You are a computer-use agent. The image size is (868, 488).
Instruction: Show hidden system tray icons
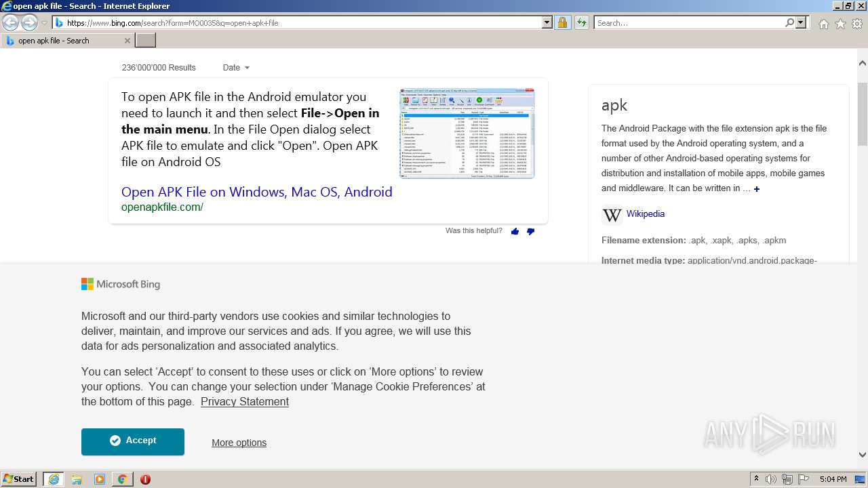[x=756, y=479]
